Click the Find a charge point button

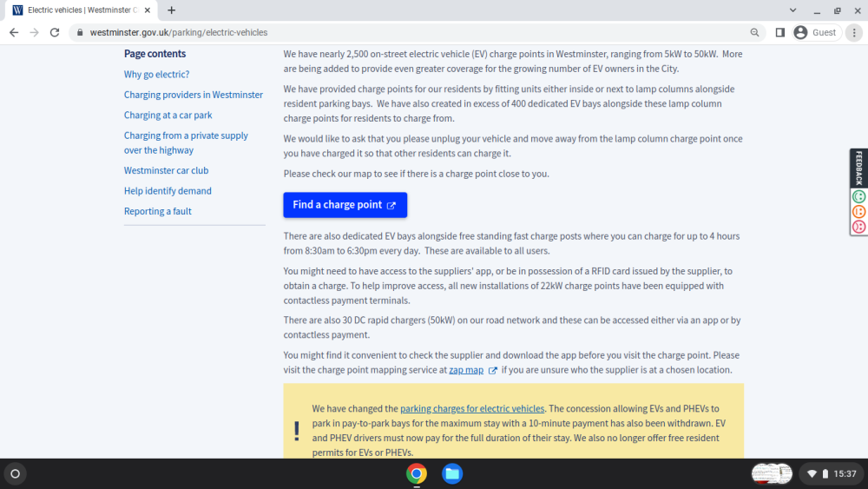click(345, 205)
